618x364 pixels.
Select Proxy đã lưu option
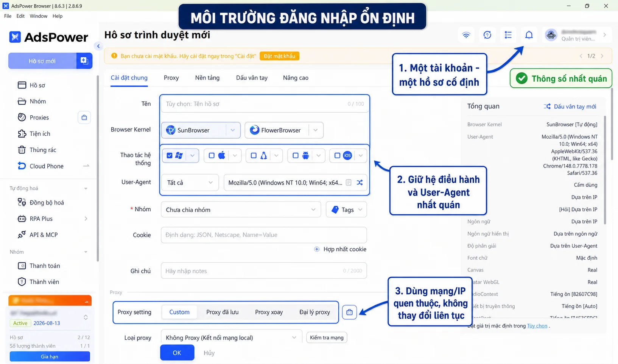click(x=223, y=312)
